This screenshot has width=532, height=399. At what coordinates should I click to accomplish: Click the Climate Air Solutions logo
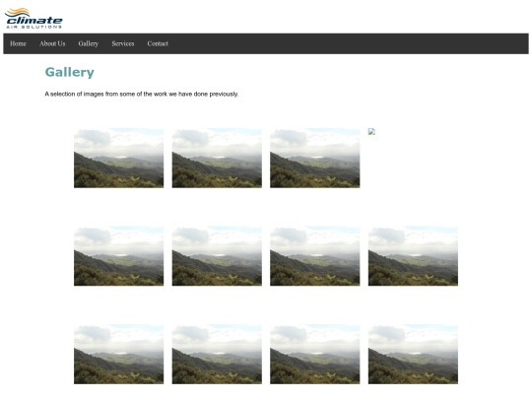click(x=33, y=19)
